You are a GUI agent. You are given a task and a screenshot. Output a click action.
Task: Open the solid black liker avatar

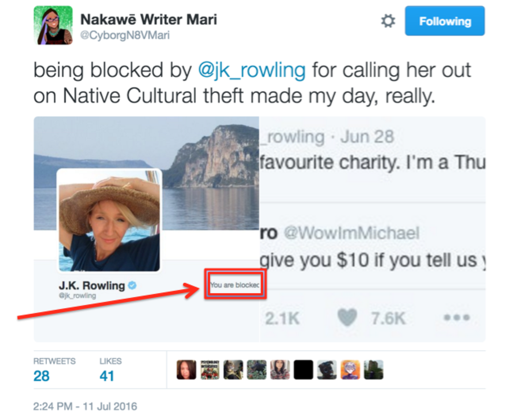[x=304, y=370]
